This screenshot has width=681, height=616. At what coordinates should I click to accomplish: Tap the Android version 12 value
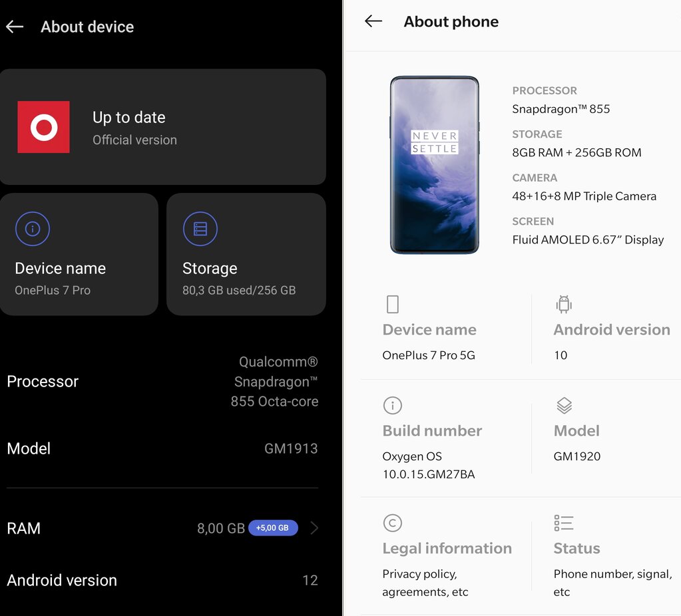[310, 580]
